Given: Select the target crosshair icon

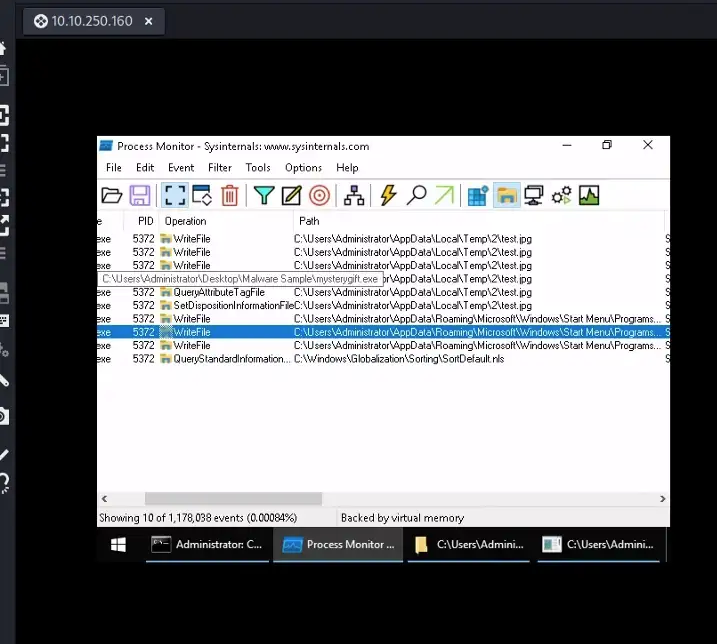Looking at the screenshot, I should pos(319,196).
